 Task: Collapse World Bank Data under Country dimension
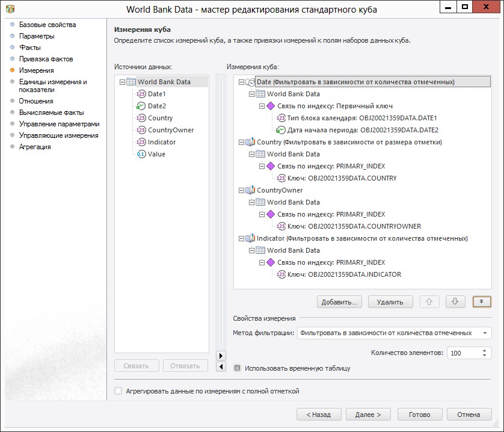(251, 154)
